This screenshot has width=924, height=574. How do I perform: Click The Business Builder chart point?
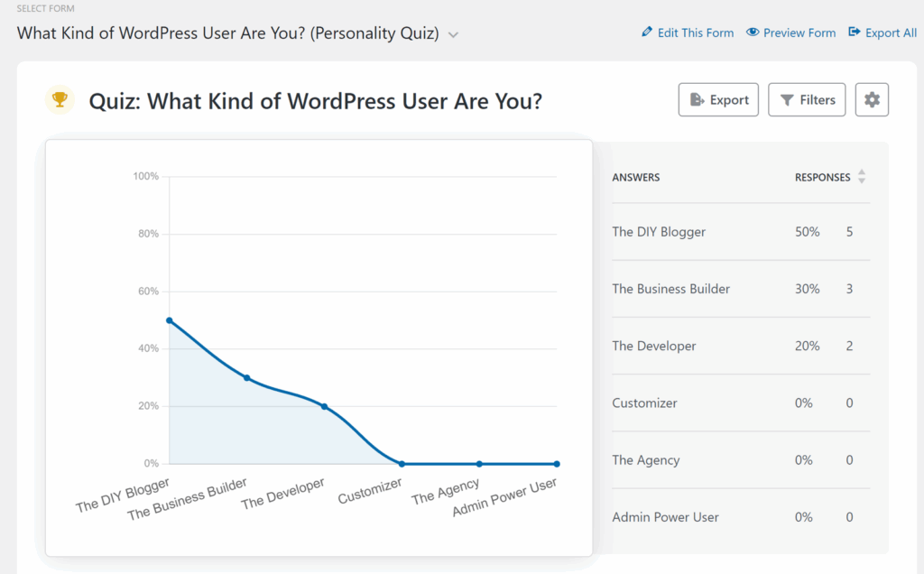click(x=247, y=378)
